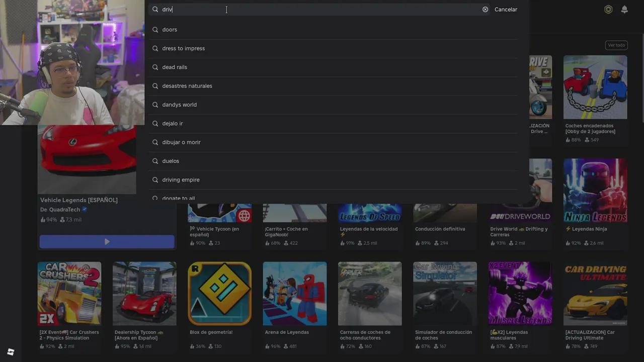Viewport: 644px width, 362px height.
Task: Open the Robux icon in the top bar
Action: pyautogui.click(x=608, y=10)
